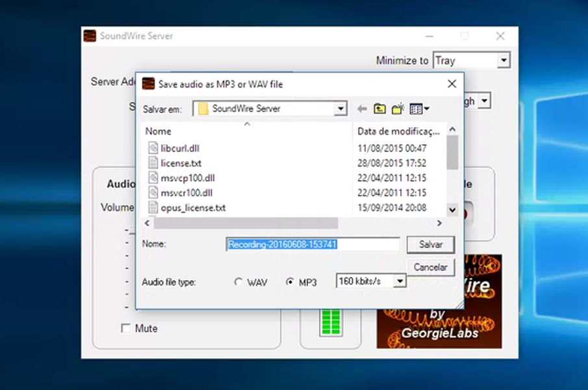Click the SoundWire folder icon in Salvar em

tap(201, 108)
